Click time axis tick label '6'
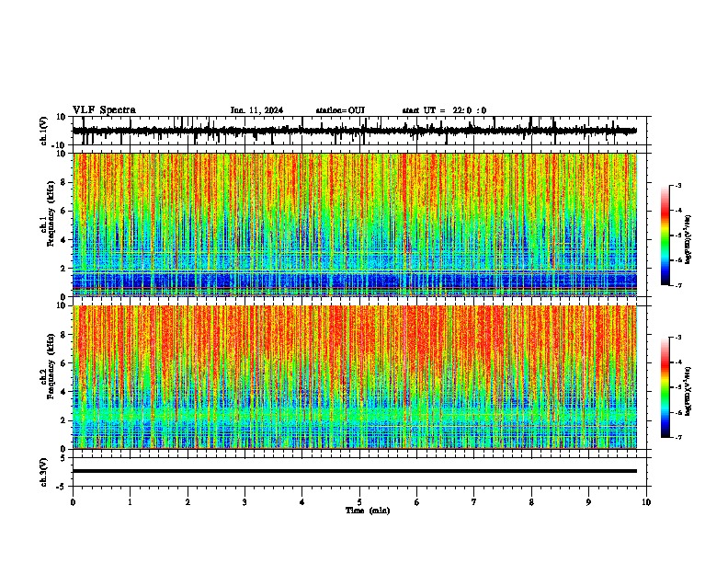This screenshot has width=728, height=563. click(417, 502)
